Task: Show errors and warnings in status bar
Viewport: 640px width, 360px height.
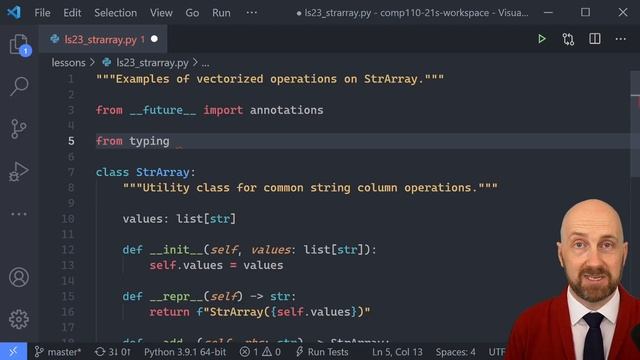Action: [x=260, y=352]
